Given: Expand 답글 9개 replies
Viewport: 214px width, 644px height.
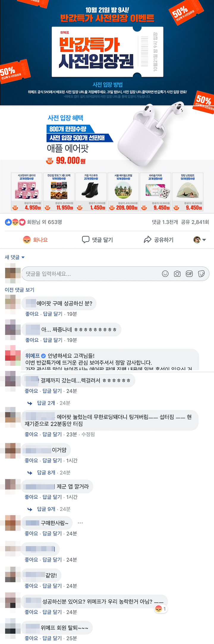Looking at the screenshot, I should click(x=46, y=509).
